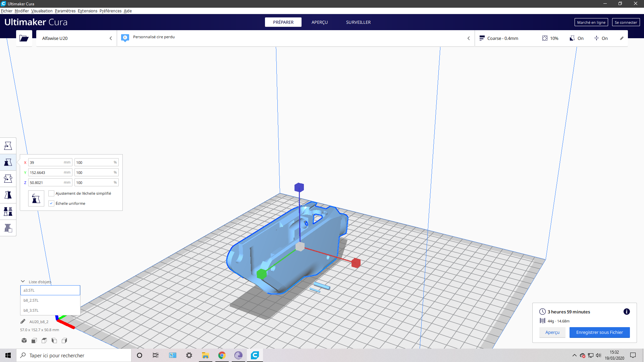Edit job name pencil icon

pos(23,321)
